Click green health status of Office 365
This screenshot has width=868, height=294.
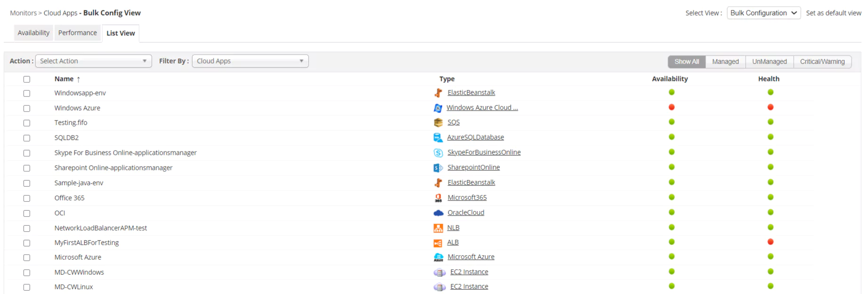coord(770,197)
